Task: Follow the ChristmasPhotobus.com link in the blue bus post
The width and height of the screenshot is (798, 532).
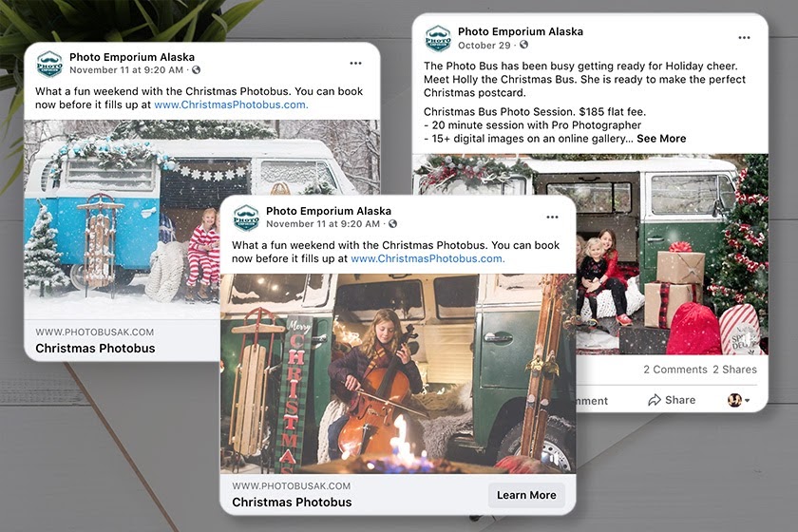Action: click(231, 104)
